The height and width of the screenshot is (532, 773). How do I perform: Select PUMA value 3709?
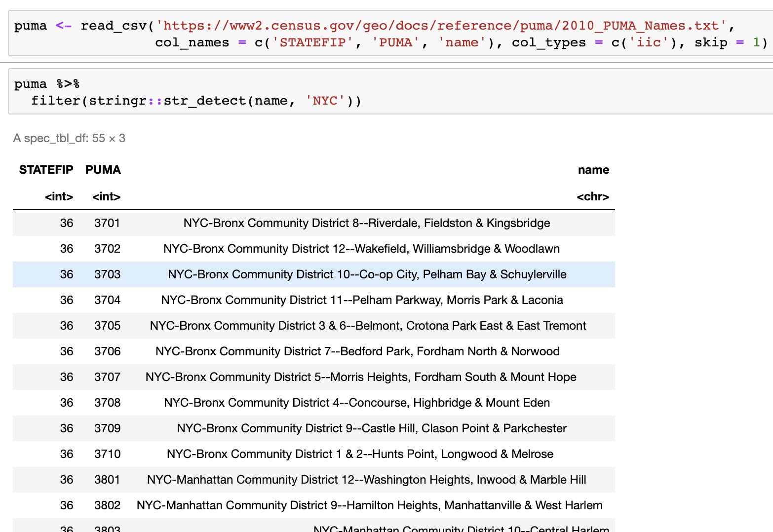pos(107,428)
